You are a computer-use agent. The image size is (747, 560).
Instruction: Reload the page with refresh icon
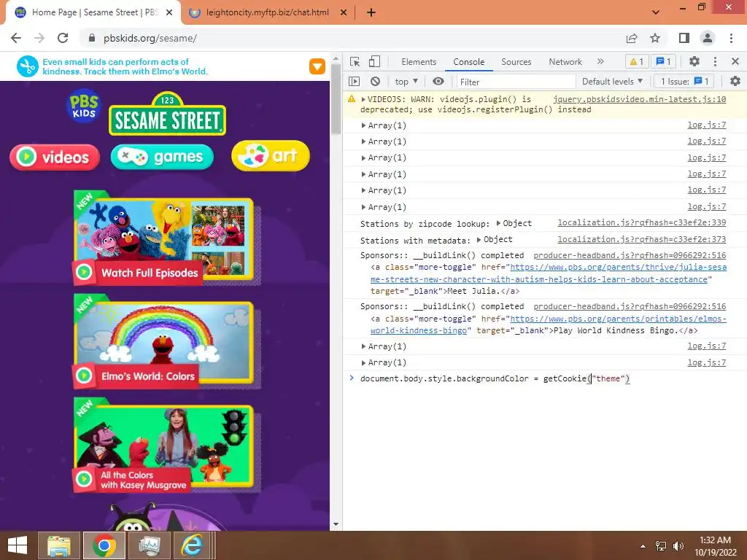click(x=63, y=38)
